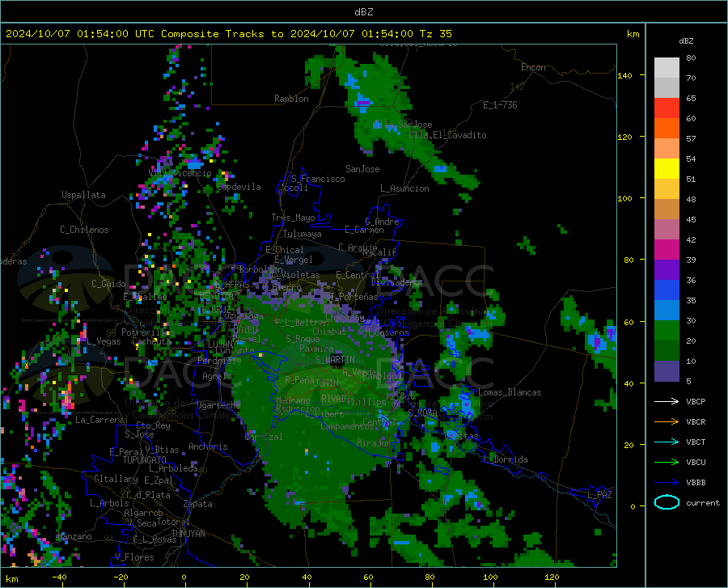Click the cyan VBCT arrow legend icon
Image resolution: width=728 pixels, height=588 pixels.
point(667,442)
